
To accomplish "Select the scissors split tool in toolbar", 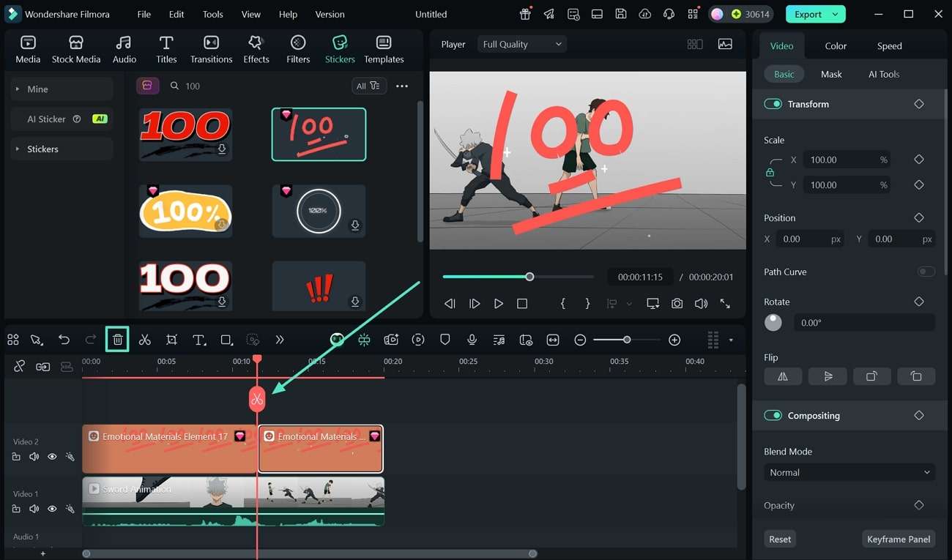I will (144, 340).
